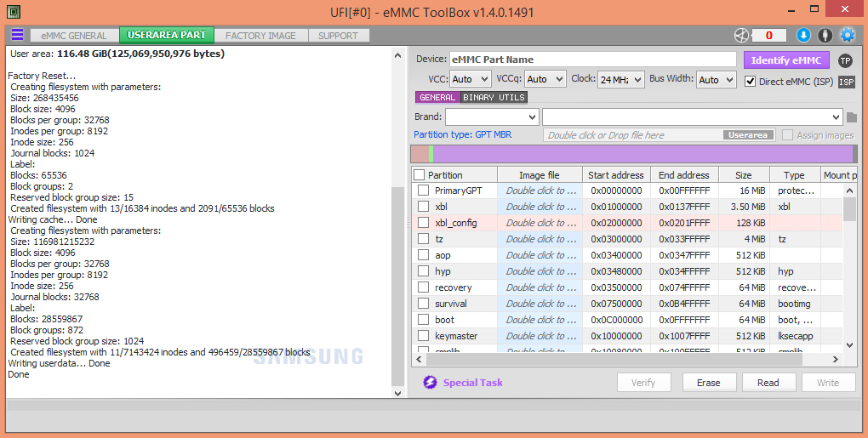Click the round TP icon
Viewport: 868px width, 438px height.
pos(845,61)
